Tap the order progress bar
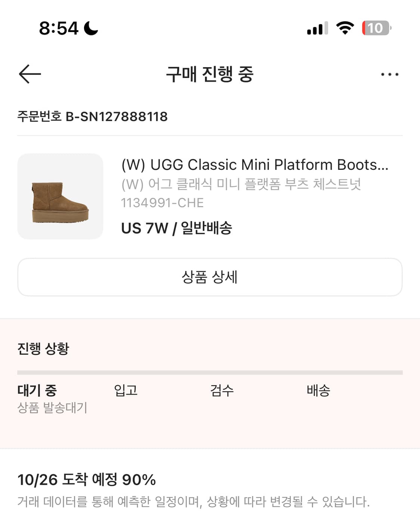 (210, 372)
